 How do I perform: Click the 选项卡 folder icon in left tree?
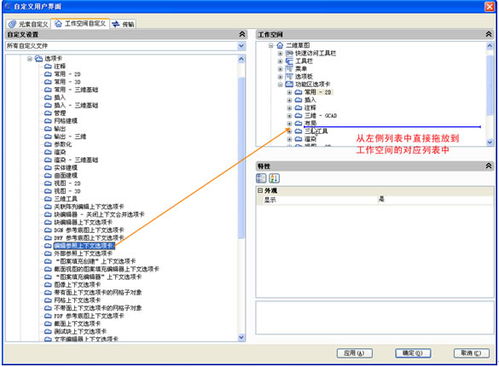[x=39, y=59]
